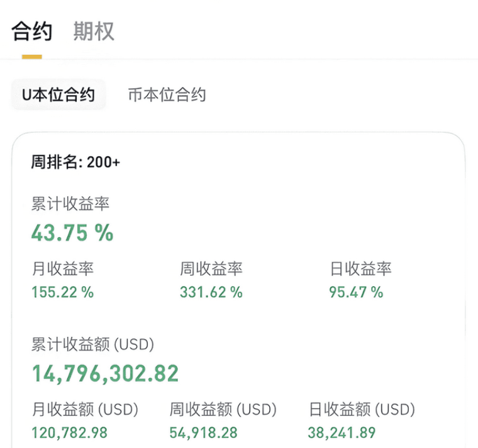Tap the 累计收益额 (USD) label

(92, 345)
